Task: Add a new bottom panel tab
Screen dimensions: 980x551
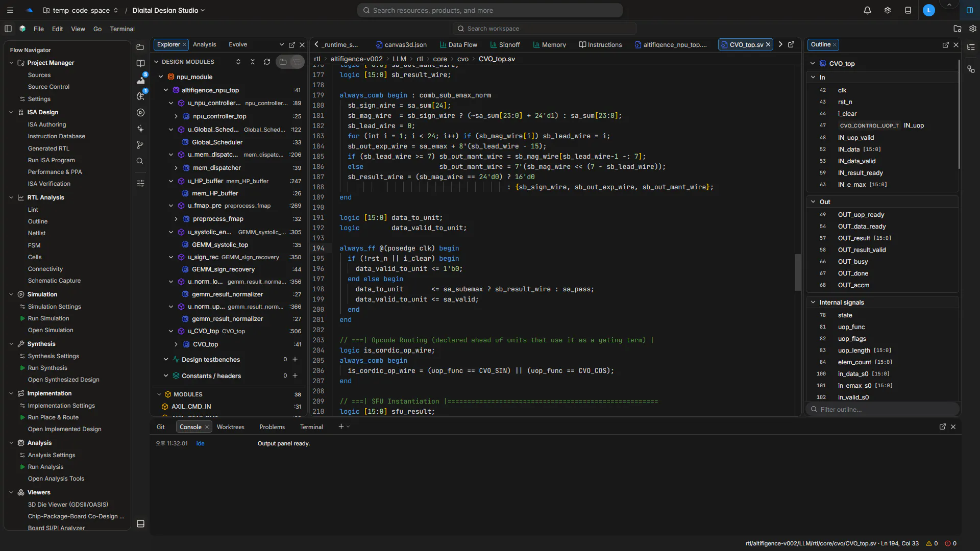Action: 341,427
